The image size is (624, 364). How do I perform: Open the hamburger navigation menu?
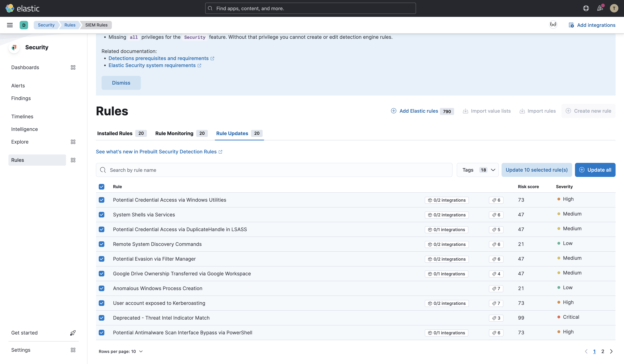(x=10, y=25)
